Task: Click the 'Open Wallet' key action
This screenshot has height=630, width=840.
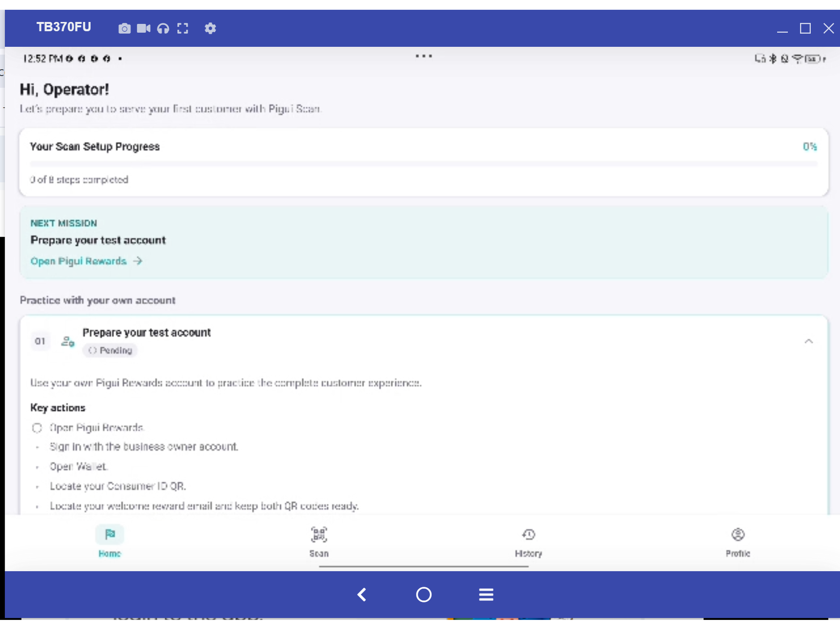Action: tap(79, 466)
